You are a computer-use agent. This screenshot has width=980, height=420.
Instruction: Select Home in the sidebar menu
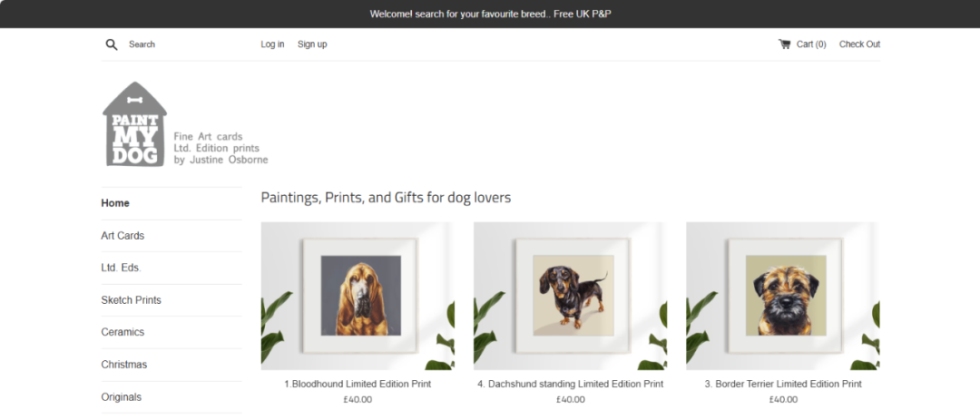(x=115, y=203)
